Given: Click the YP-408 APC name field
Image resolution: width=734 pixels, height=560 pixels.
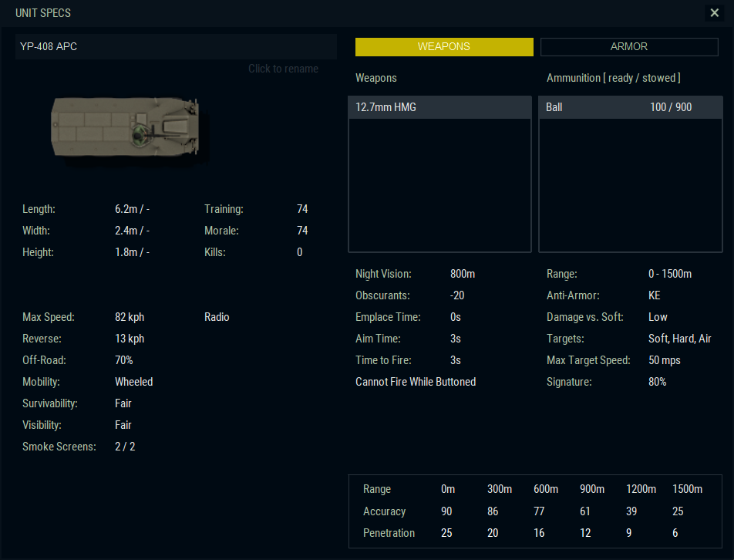Looking at the screenshot, I should [176, 46].
